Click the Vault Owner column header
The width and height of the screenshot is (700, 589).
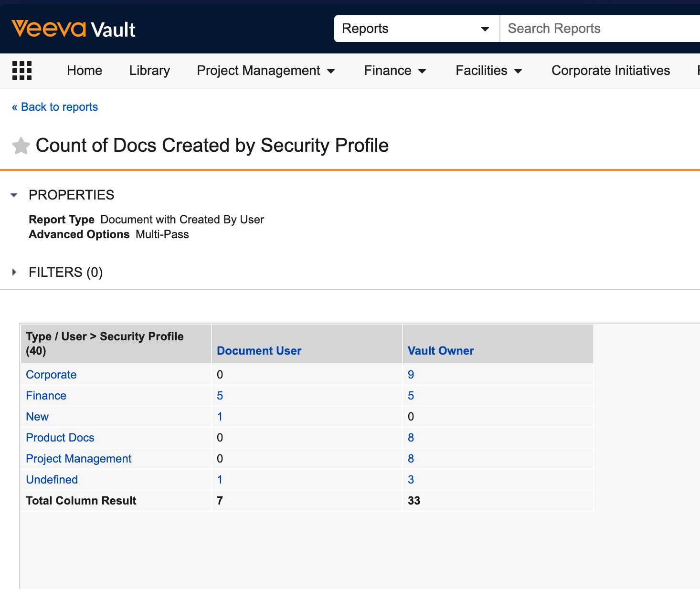coord(441,351)
